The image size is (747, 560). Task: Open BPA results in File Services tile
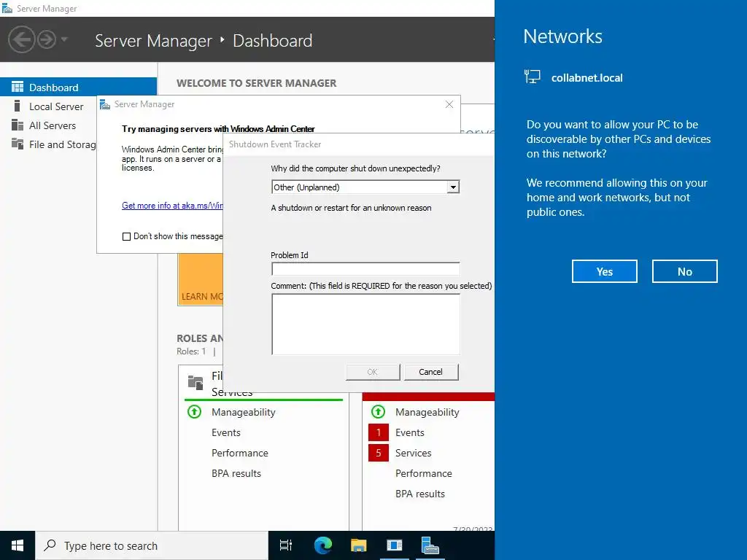[236, 473]
